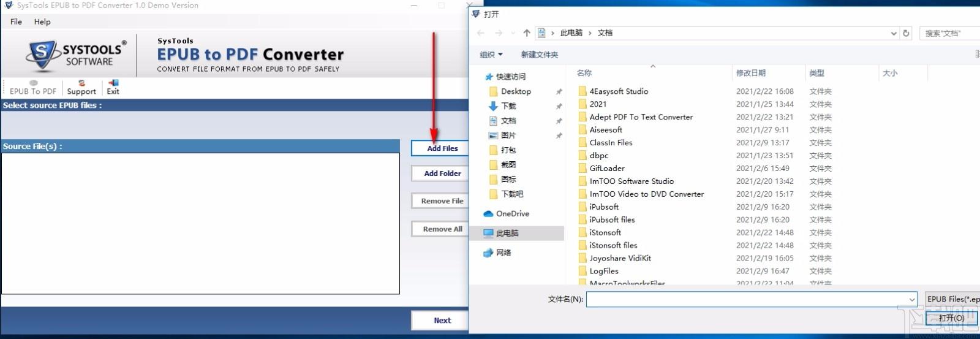
Task: Select 图标 folder in navigation pane
Action: point(508,180)
